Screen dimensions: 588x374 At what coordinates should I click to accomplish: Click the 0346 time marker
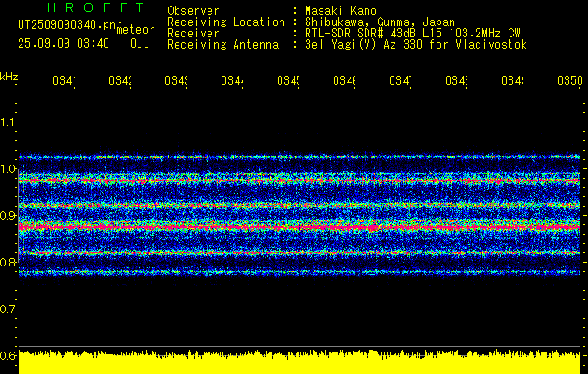(345, 81)
